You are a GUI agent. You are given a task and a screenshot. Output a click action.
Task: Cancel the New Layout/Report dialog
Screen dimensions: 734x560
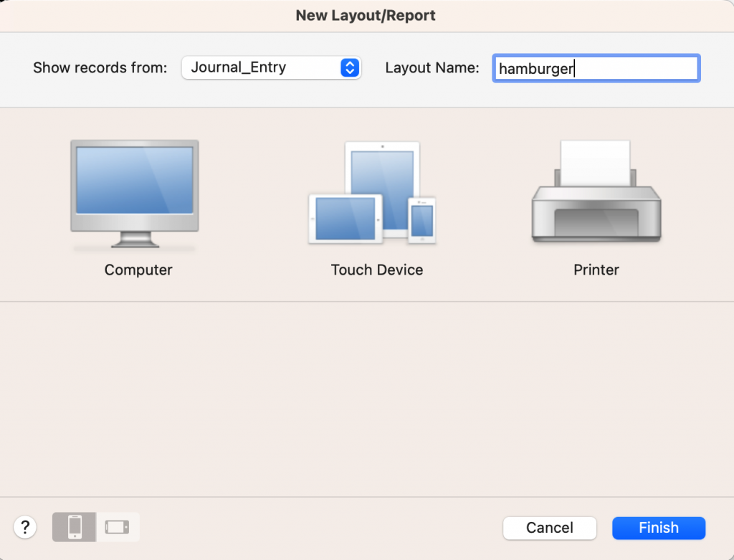point(550,528)
